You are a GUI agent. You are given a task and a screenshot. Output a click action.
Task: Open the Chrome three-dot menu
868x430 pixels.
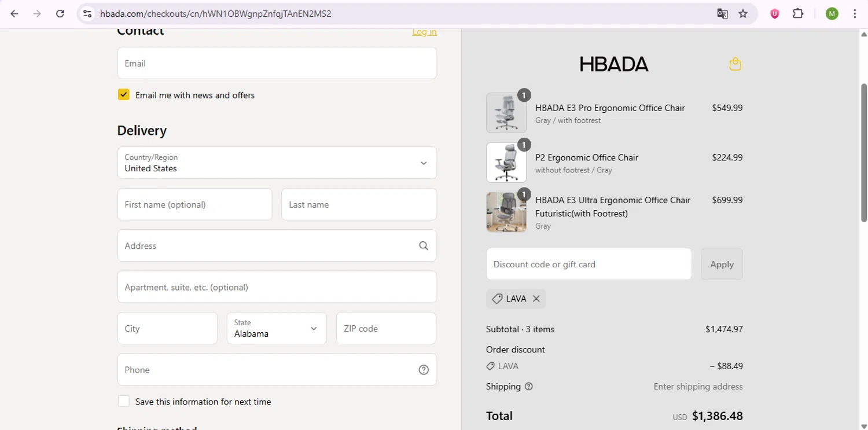tap(855, 14)
